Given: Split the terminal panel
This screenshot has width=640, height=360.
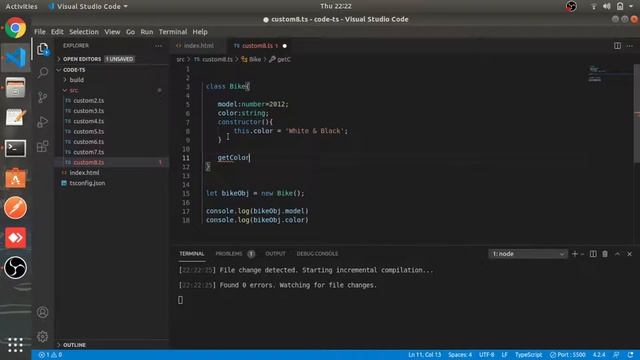Looking at the screenshot, I should tap(593, 254).
